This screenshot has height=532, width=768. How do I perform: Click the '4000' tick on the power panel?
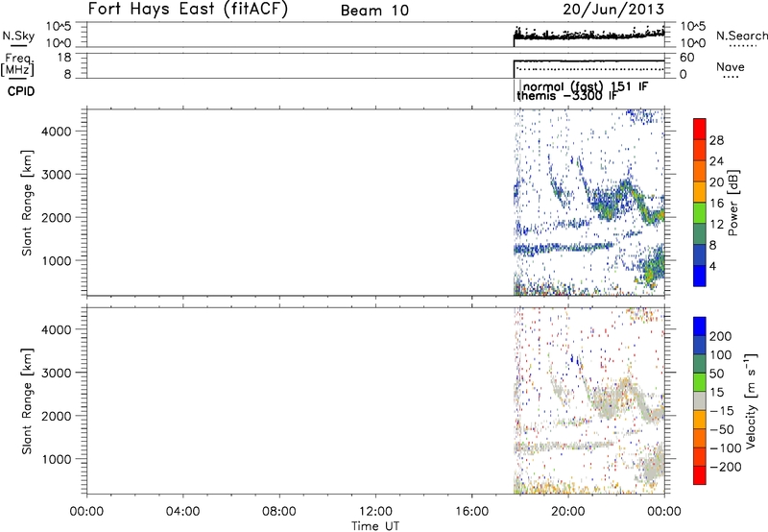57,132
